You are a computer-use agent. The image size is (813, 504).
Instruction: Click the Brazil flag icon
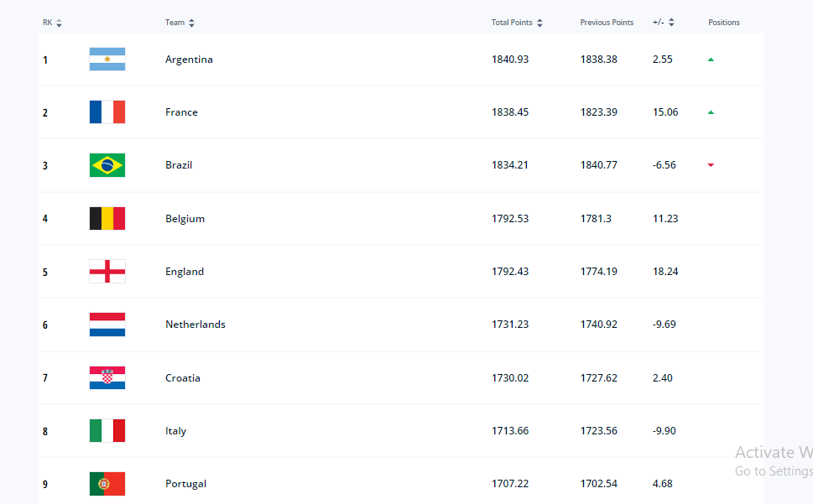(107, 165)
